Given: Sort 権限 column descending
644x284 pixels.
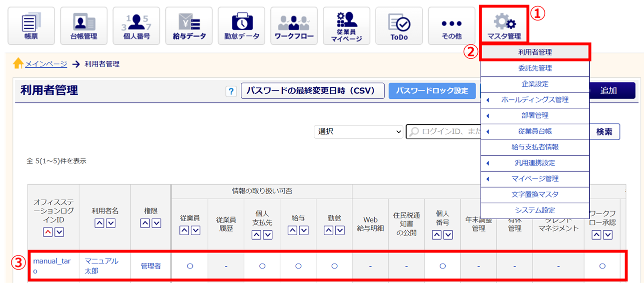Looking at the screenshot, I should (156, 223).
